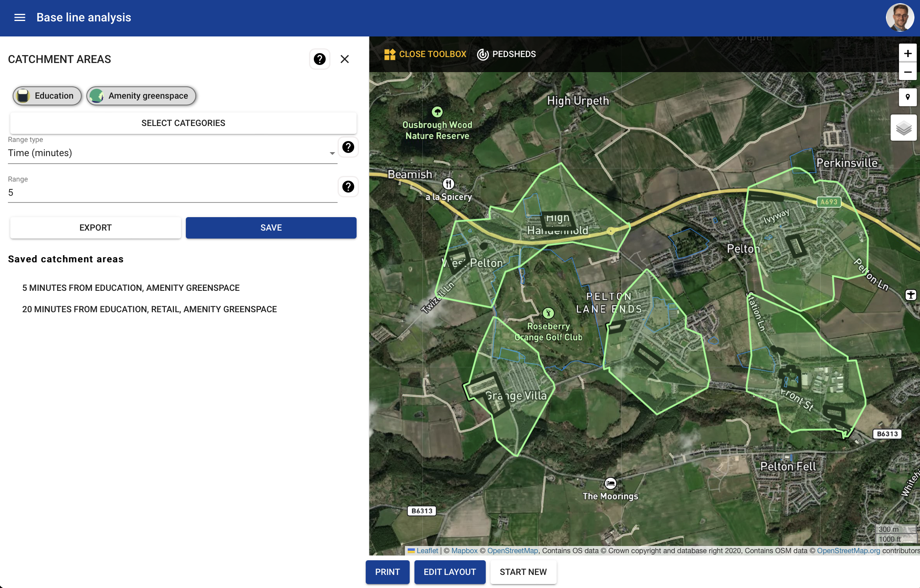Close the map toolbox
The image size is (920, 588).
(426, 54)
